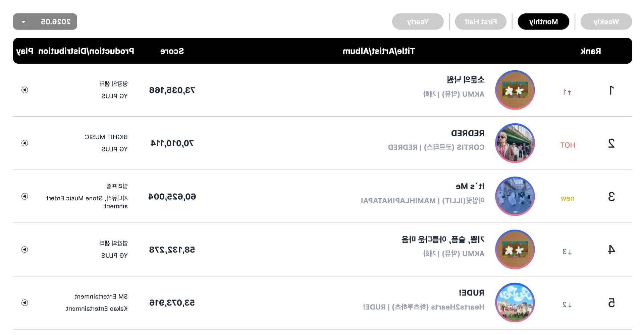Open the It's Me song title
The height and width of the screenshot is (335, 644).
tap(470, 186)
